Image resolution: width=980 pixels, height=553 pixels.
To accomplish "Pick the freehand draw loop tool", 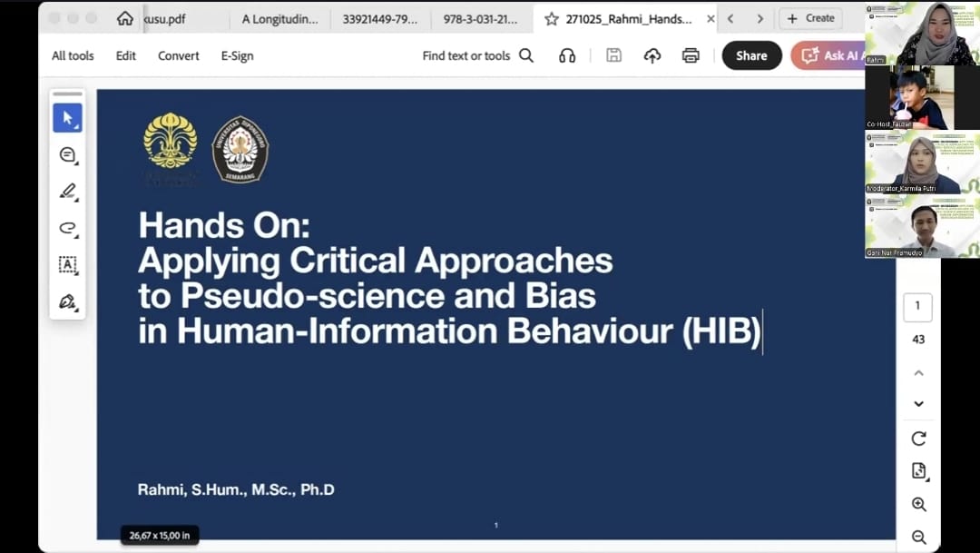I will coord(67,228).
